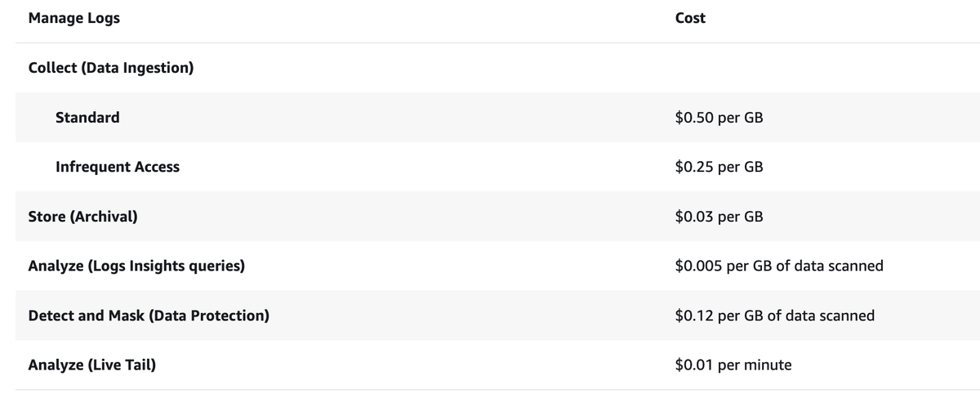
Task: Click the Analyze (Logs Insights queries) label
Action: pyautogui.click(x=136, y=266)
